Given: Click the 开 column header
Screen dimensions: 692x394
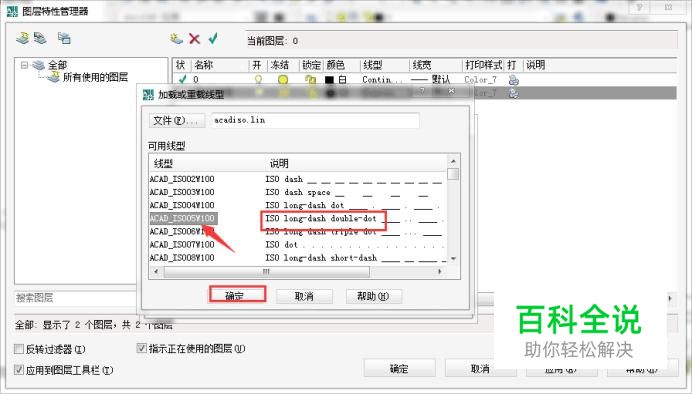Looking at the screenshot, I should (x=258, y=65).
